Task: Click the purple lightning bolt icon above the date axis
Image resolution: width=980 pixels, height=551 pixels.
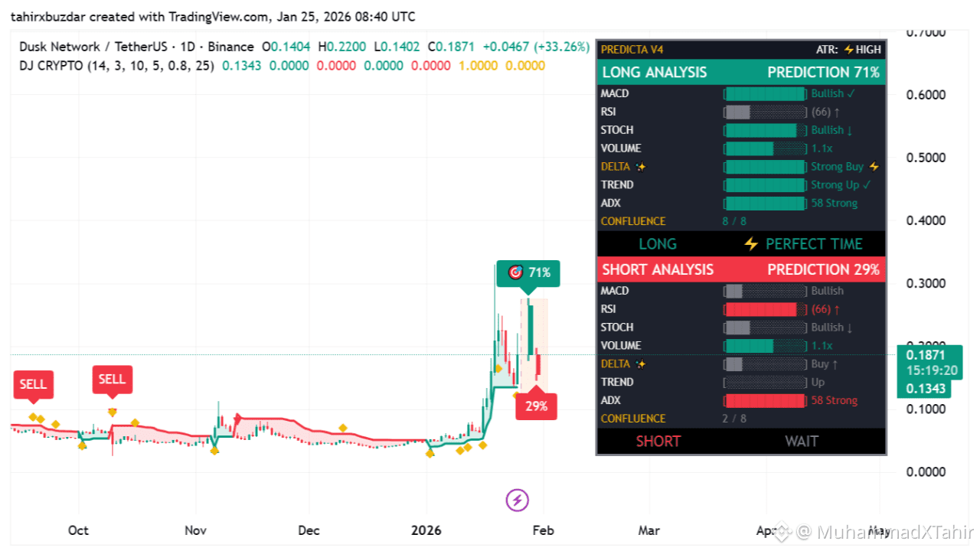Action: 518,500
